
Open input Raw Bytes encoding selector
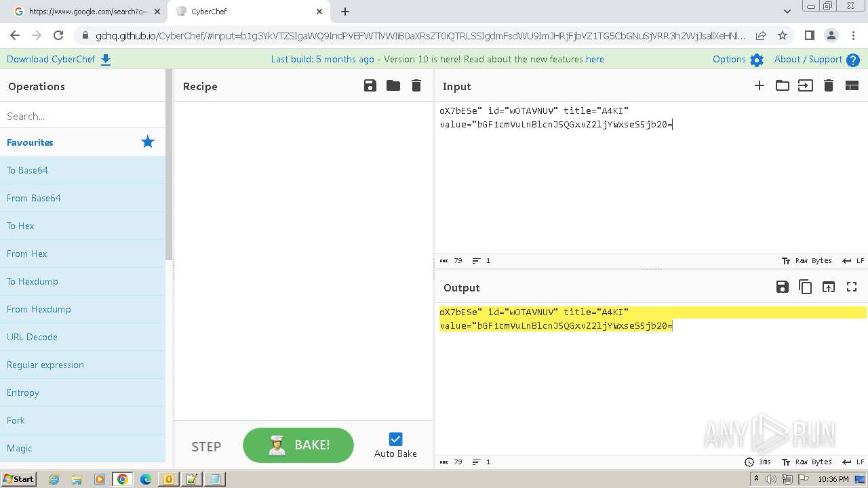(806, 260)
